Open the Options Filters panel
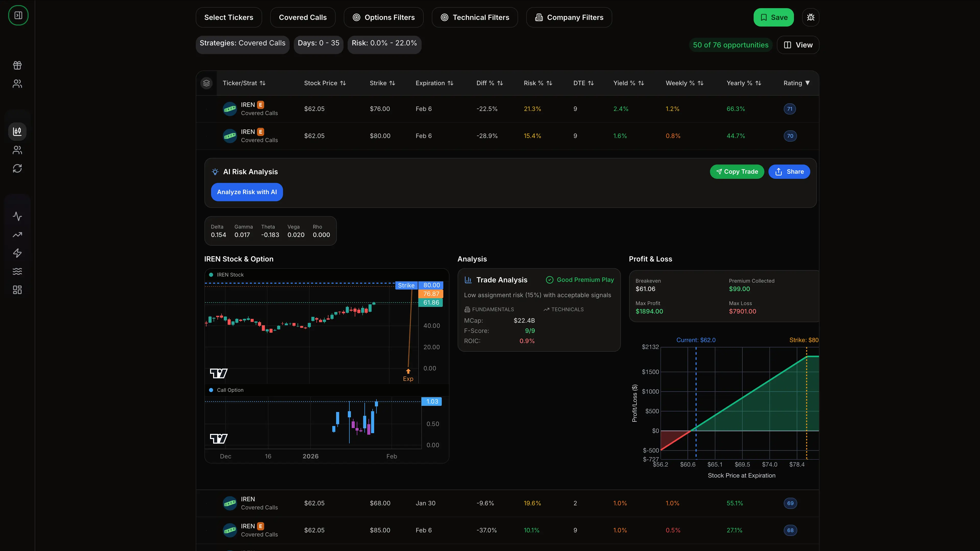The width and height of the screenshot is (980, 551). (x=384, y=18)
